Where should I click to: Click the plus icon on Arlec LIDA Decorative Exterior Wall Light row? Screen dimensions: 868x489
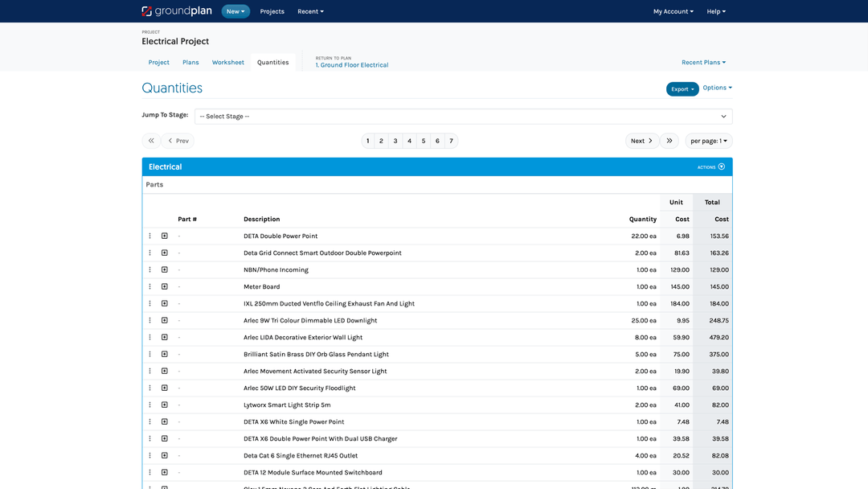click(x=165, y=337)
